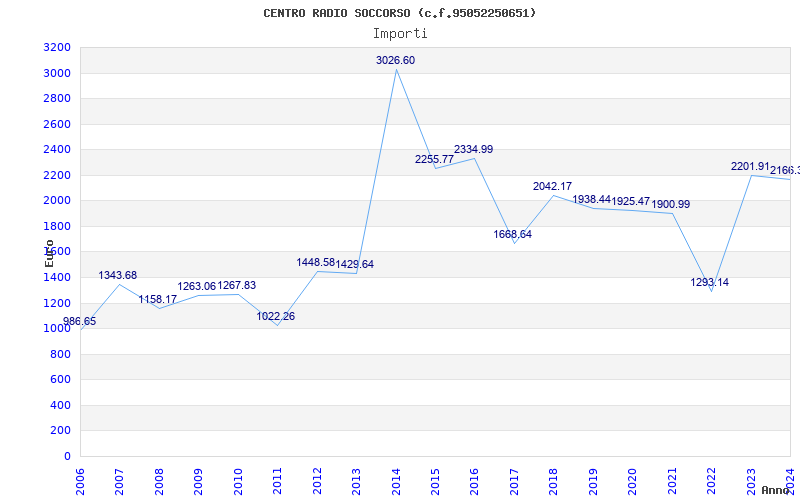This screenshot has height=500, width=800.
Task: Select the 3026.60 peak data label
Action: 395,60
